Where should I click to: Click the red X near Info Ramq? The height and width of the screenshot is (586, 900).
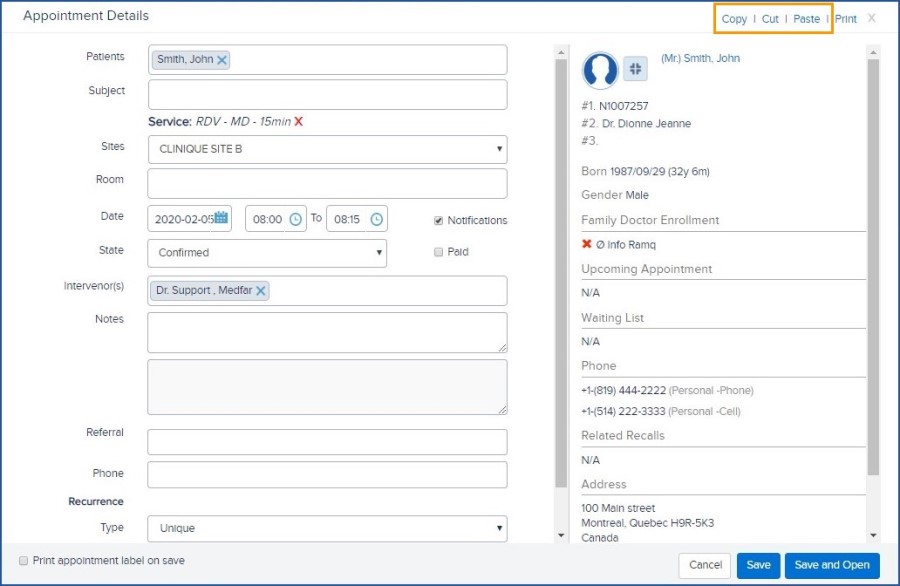[x=586, y=243]
